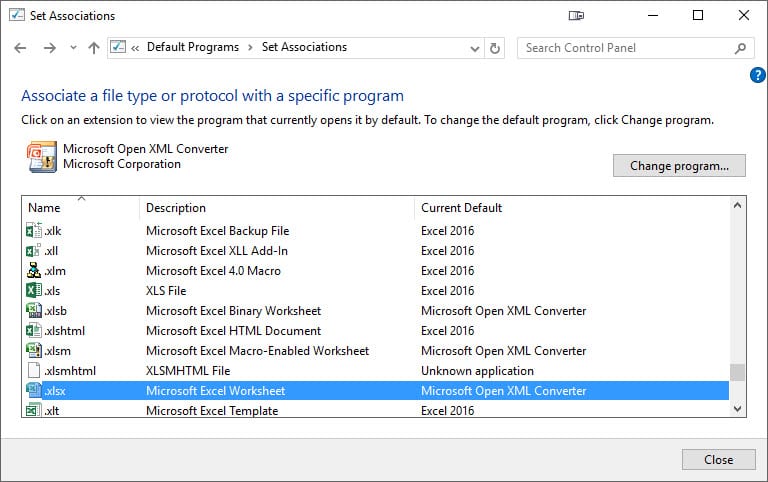Viewport: 768px width, 482px height.
Task: Go back with the left arrow
Action: click(20, 48)
